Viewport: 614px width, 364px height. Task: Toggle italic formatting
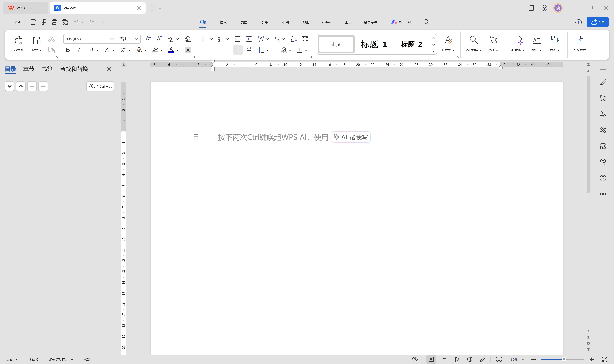[79, 50]
